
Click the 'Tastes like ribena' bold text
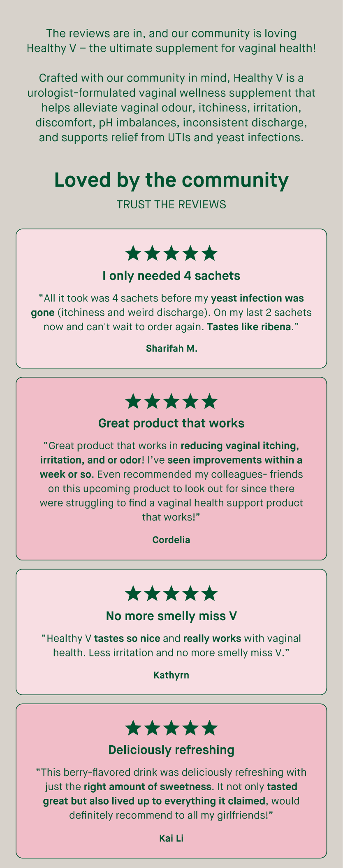(249, 327)
